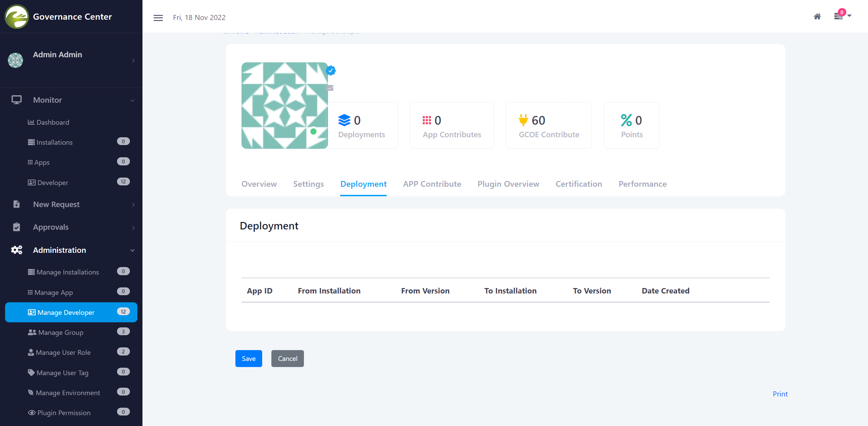868x426 pixels.
Task: Click the Points percent icon
Action: [x=626, y=120]
